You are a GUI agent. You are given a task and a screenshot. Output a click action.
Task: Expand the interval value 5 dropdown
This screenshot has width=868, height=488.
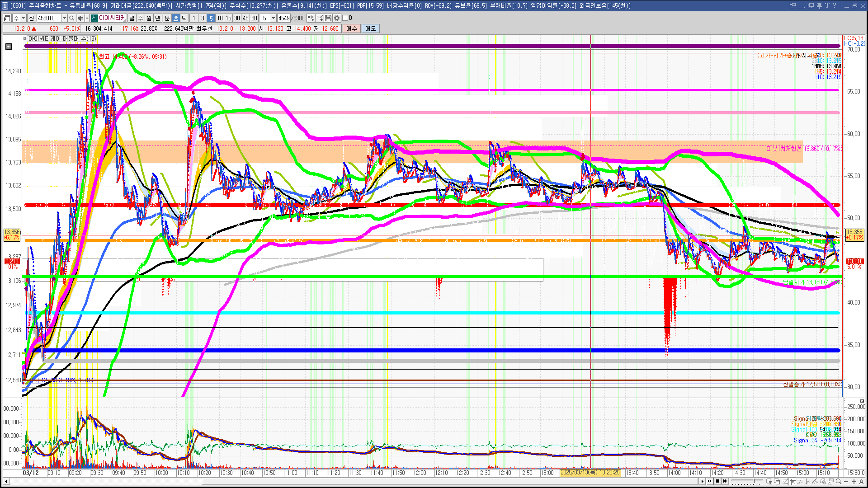[x=273, y=18]
